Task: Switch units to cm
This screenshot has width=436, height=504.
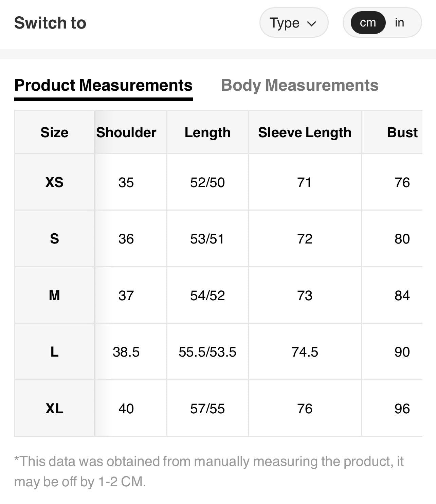Action: tap(368, 23)
